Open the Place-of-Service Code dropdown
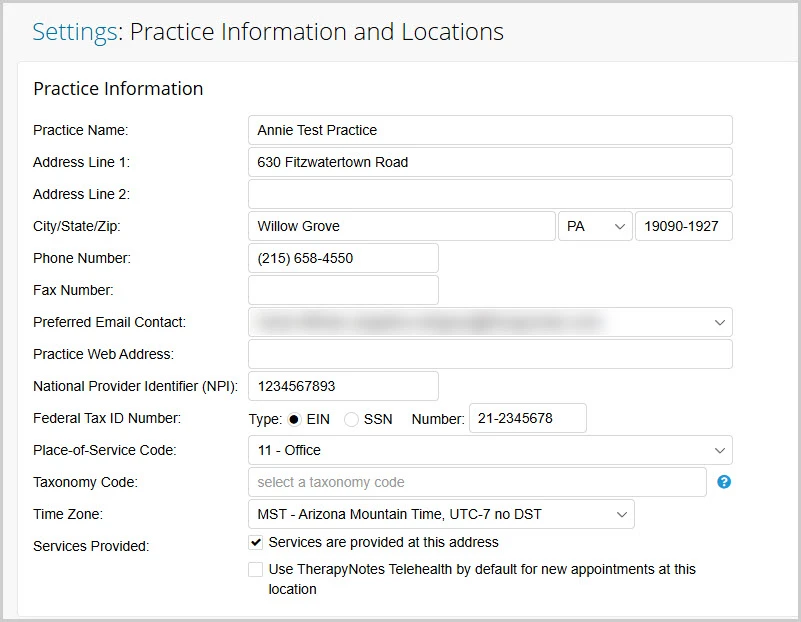801x622 pixels. pyautogui.click(x=490, y=450)
